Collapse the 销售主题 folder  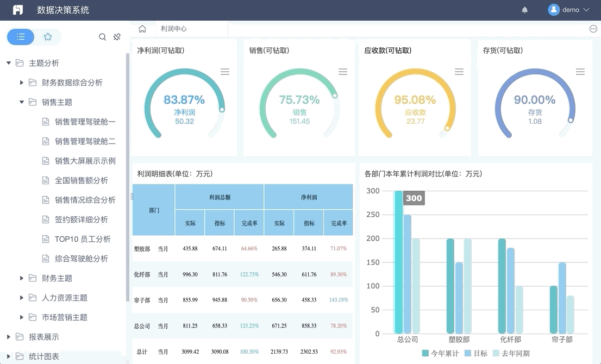point(22,102)
